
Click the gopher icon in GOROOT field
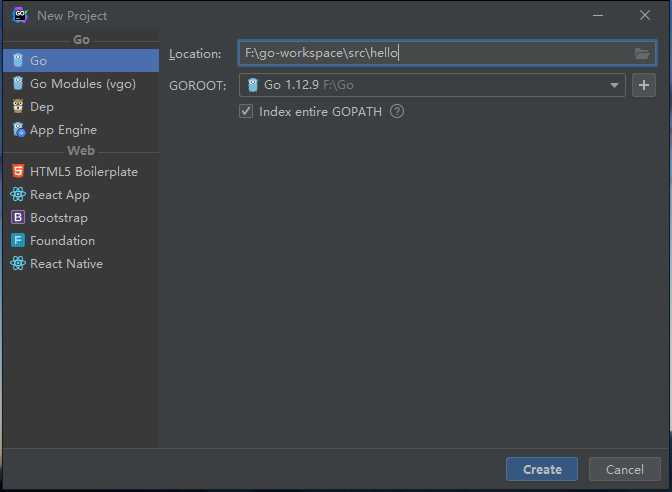(253, 85)
